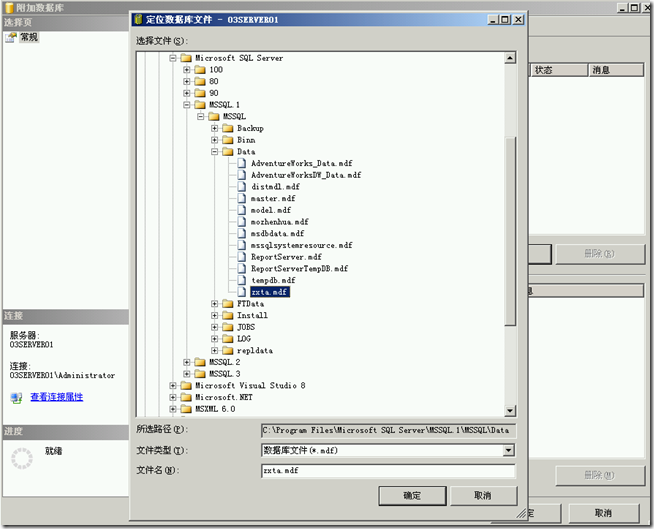Select the master.mdf file name
Screen dimensions: 654x529
click(x=273, y=199)
